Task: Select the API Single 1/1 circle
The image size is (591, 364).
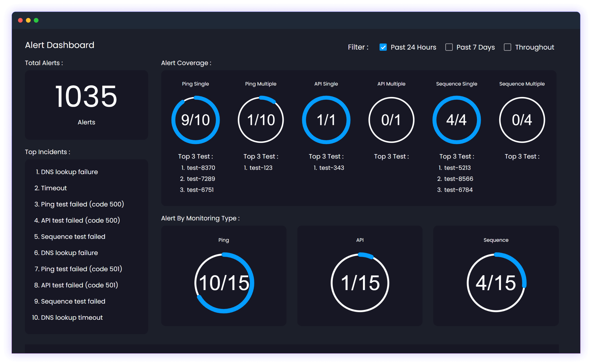Action: click(x=326, y=120)
